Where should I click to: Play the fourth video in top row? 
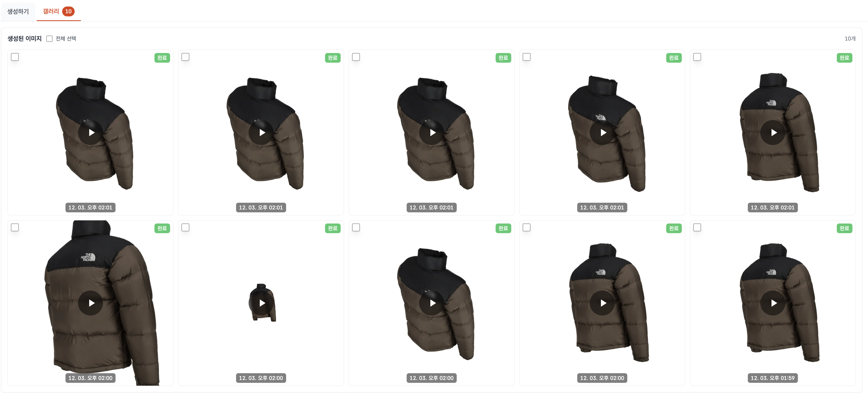tap(602, 133)
